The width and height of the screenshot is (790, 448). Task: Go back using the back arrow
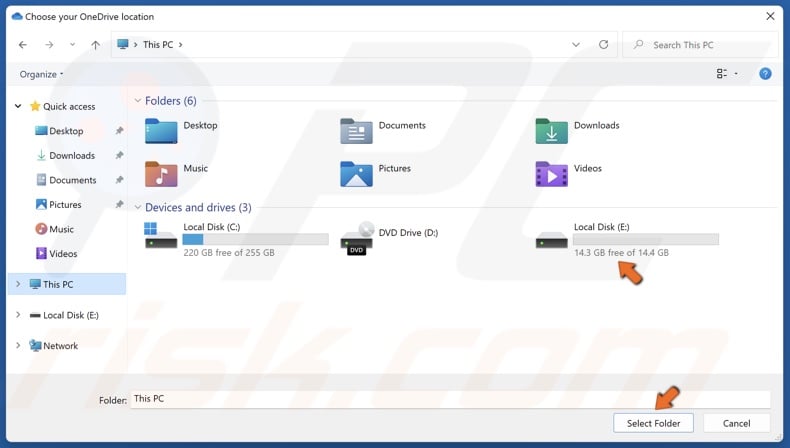[x=23, y=45]
